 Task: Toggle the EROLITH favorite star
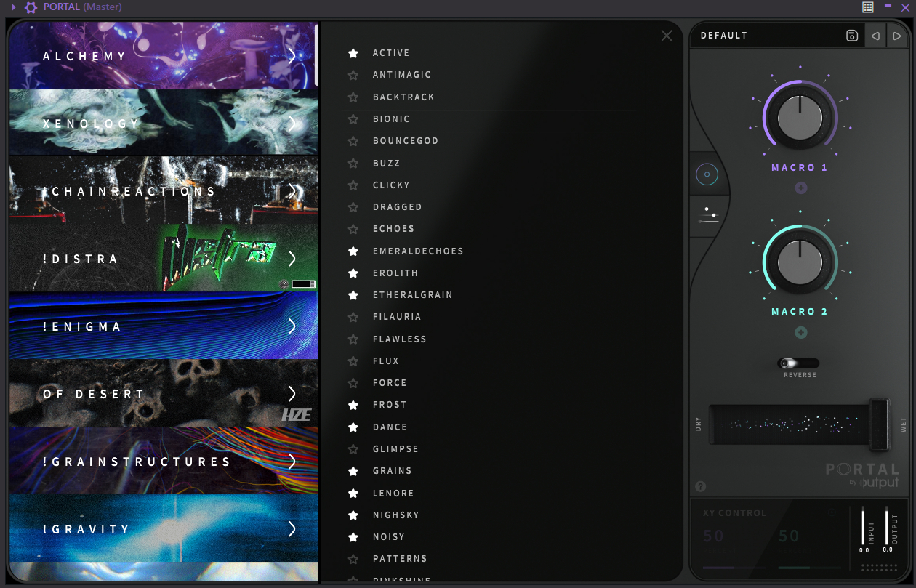353,273
